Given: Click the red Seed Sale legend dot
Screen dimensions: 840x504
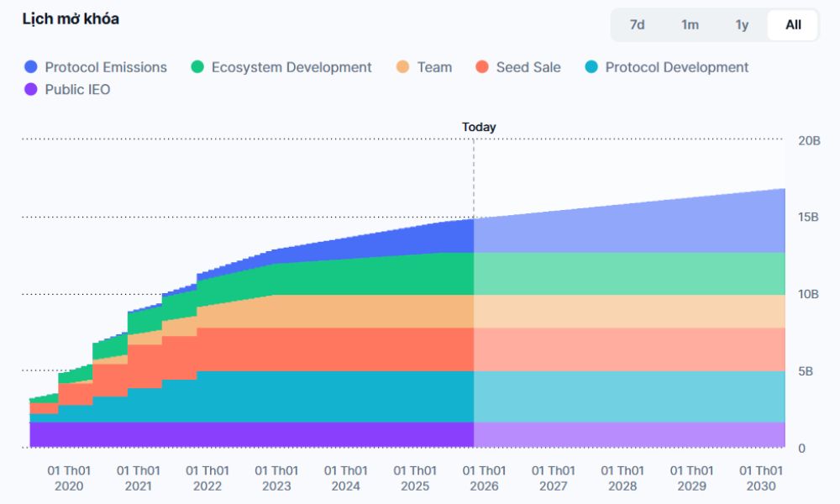Looking at the screenshot, I should point(482,67).
